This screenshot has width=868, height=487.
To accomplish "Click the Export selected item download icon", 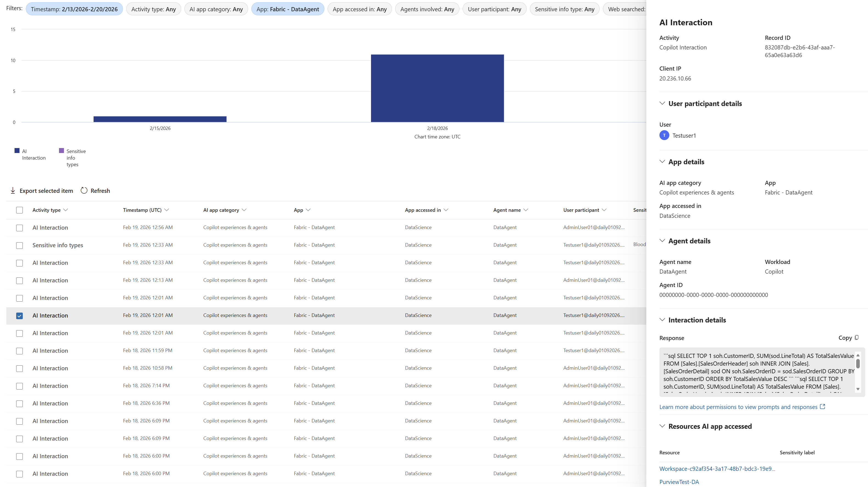I will [x=13, y=191].
